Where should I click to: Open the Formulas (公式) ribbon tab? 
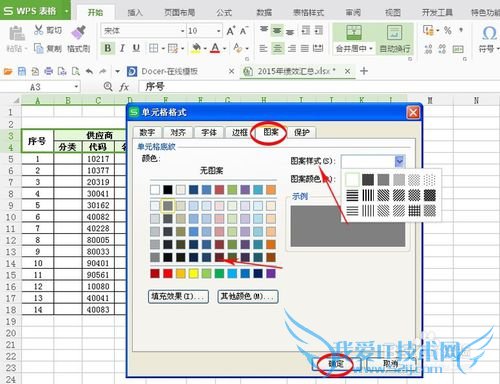[224, 12]
